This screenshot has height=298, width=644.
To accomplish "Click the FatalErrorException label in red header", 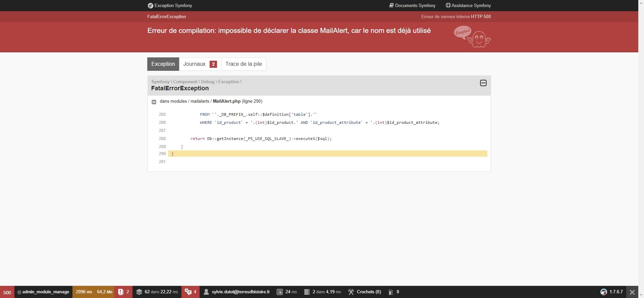I will (x=167, y=16).
